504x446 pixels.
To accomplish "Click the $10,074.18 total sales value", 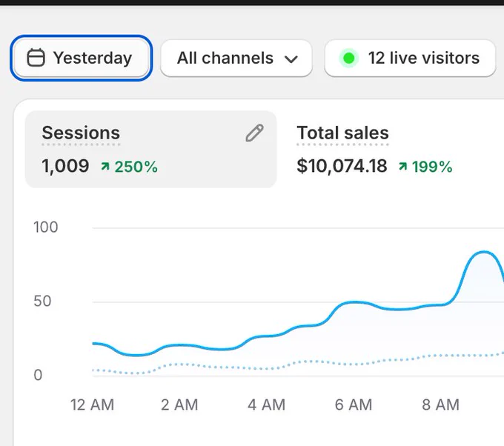I will [342, 166].
